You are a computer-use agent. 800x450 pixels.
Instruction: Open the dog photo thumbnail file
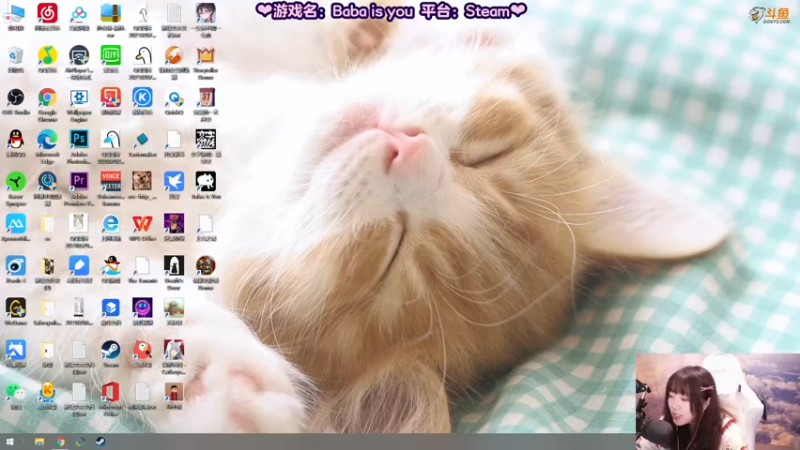(x=142, y=181)
